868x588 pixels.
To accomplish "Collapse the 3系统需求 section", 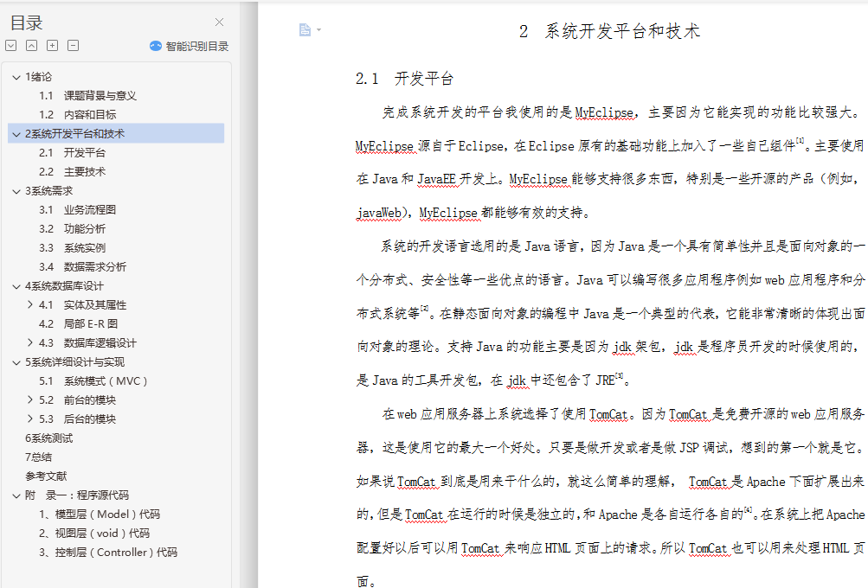I will tap(16, 191).
